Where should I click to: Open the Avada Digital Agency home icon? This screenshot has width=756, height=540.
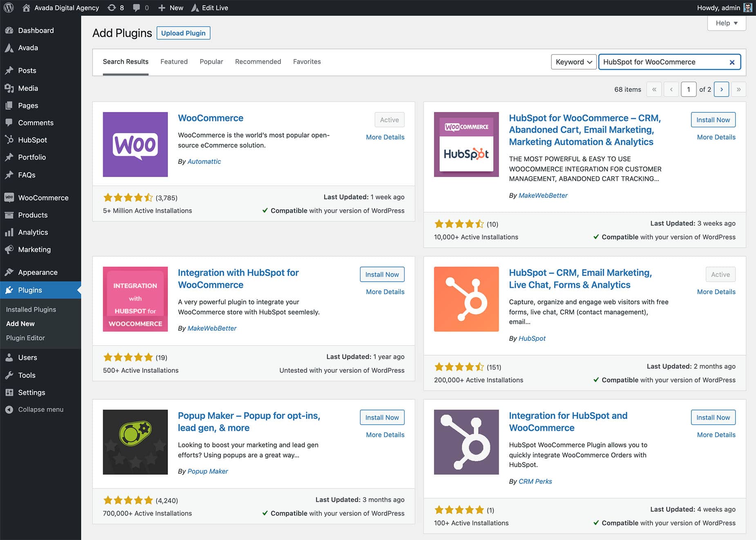tap(26, 8)
